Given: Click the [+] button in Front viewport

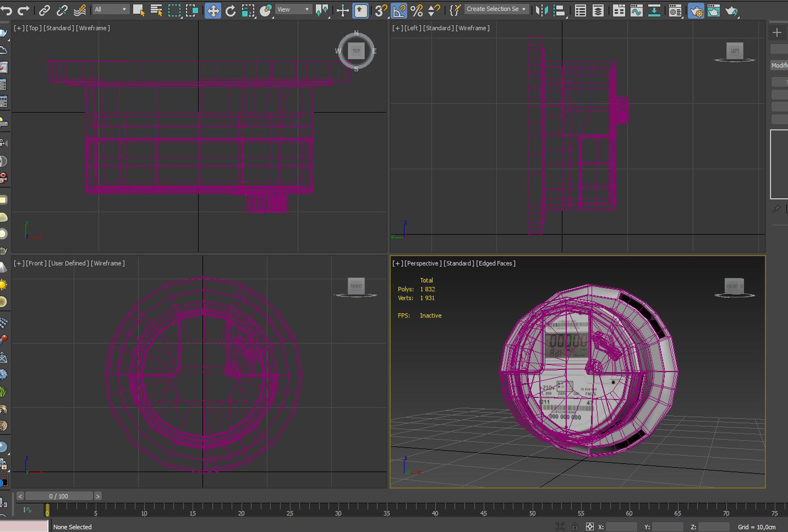Looking at the screenshot, I should [x=18, y=263].
